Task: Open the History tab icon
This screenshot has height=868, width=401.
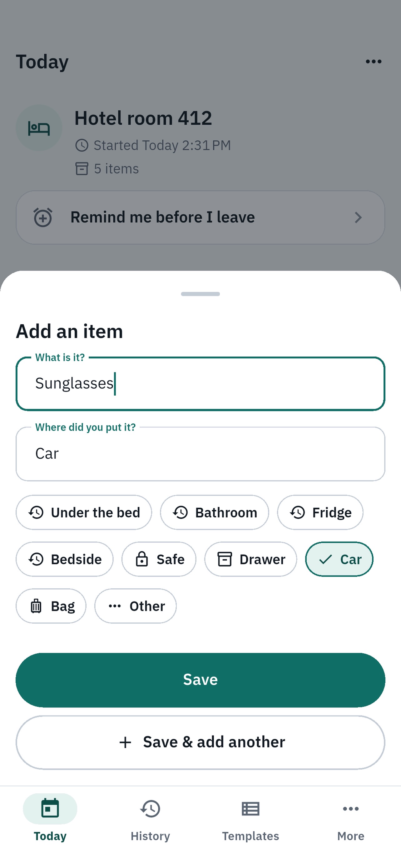Action: click(150, 809)
